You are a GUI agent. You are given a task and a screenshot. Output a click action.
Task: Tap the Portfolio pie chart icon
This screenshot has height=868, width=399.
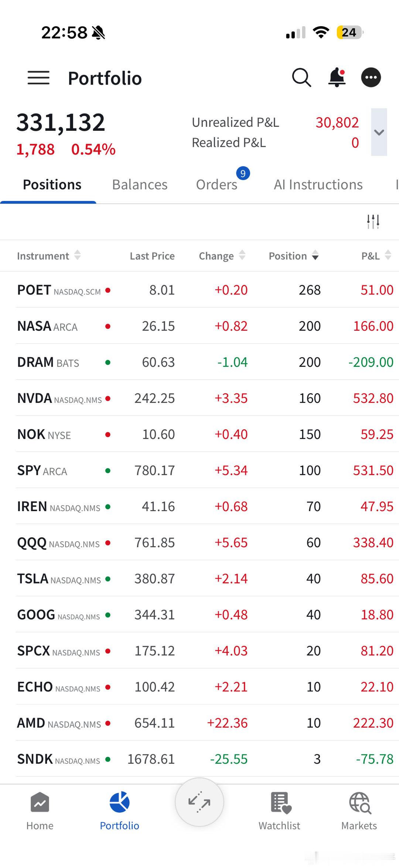point(119,802)
